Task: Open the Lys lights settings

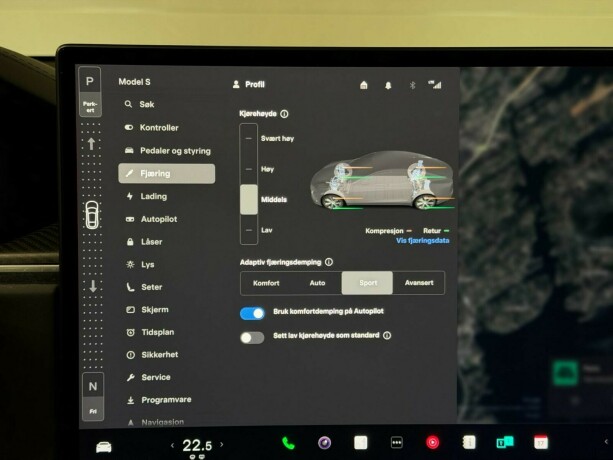Action: (x=140, y=265)
